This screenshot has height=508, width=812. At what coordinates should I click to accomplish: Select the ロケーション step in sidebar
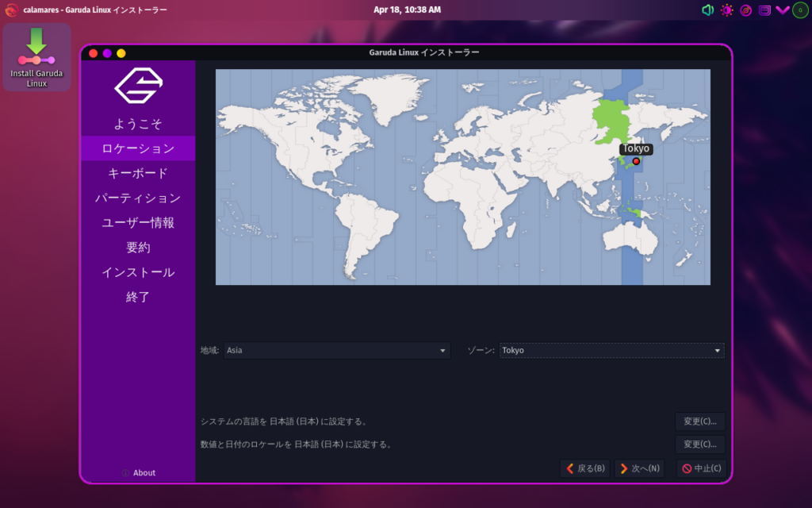pos(138,148)
